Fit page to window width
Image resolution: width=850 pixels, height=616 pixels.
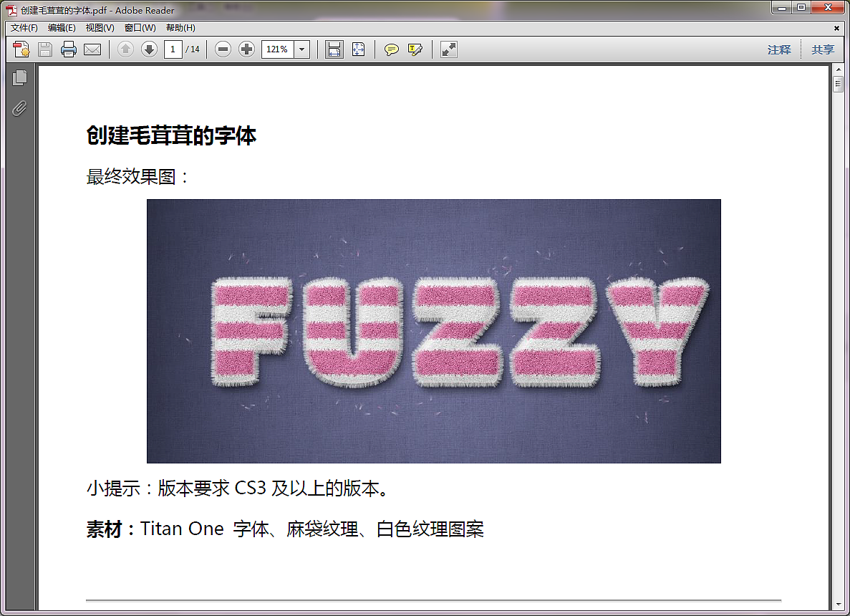334,49
